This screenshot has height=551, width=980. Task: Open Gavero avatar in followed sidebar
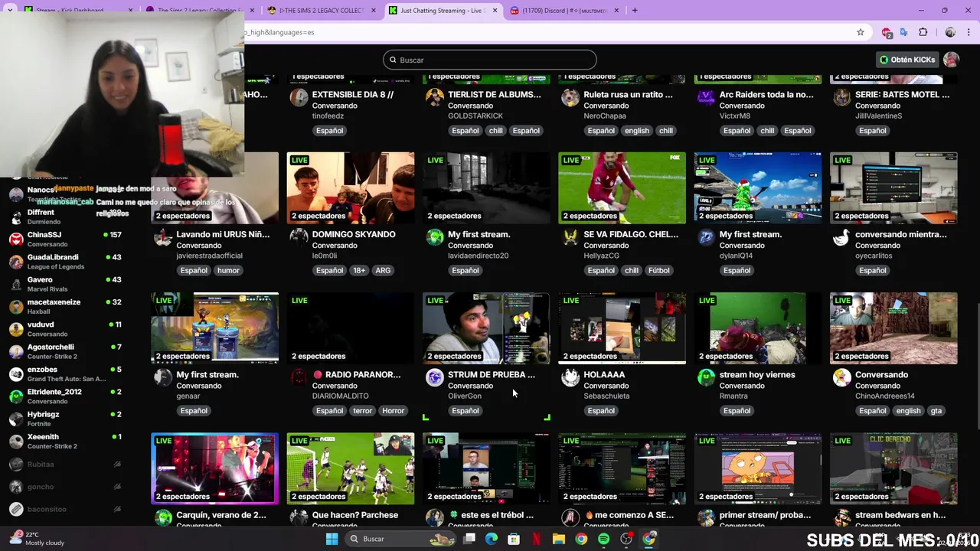coord(16,284)
